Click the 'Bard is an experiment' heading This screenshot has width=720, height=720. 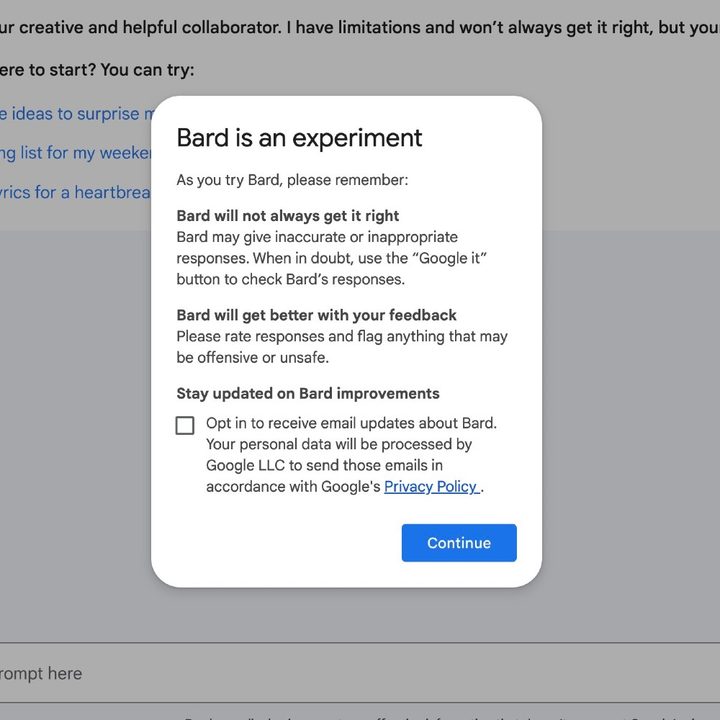click(x=299, y=138)
